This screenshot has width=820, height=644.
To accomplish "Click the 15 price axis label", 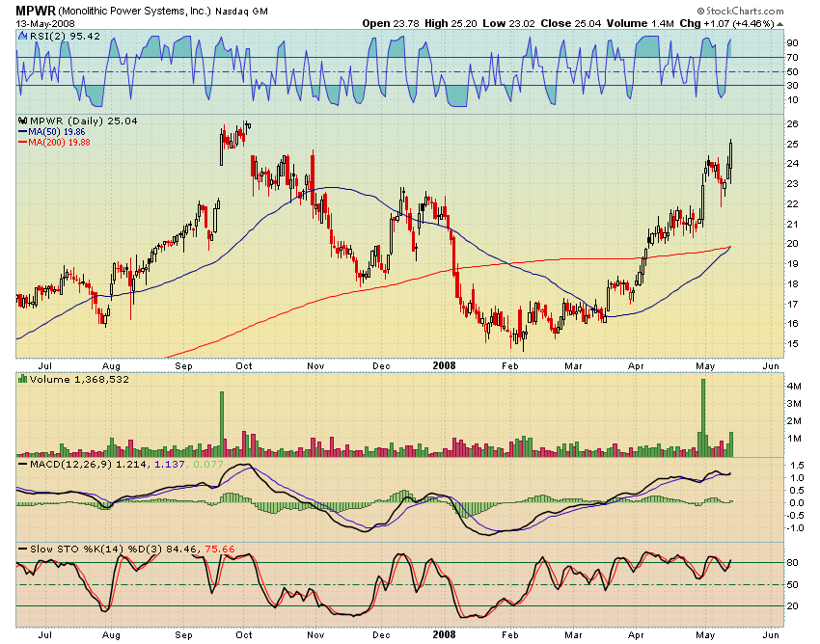I will [x=792, y=343].
